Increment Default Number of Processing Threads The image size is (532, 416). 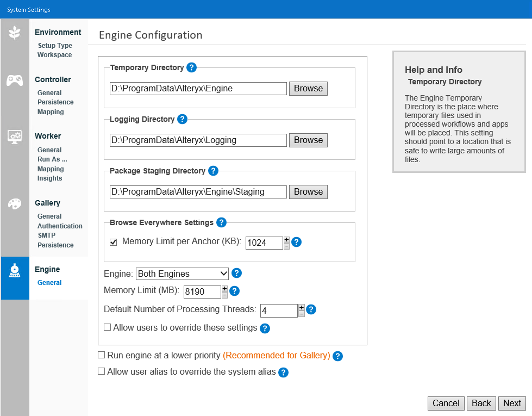pyautogui.click(x=301, y=307)
